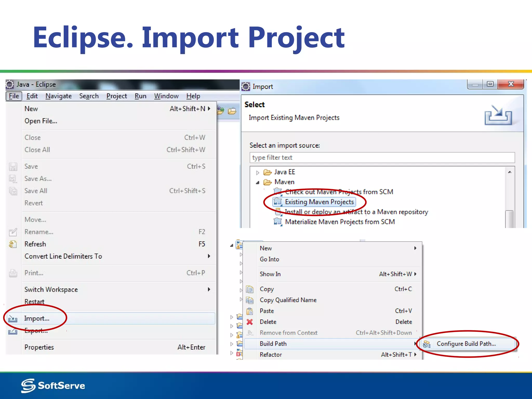Choose Delete from the context menu
This screenshot has height=399, width=532.
[338, 322]
